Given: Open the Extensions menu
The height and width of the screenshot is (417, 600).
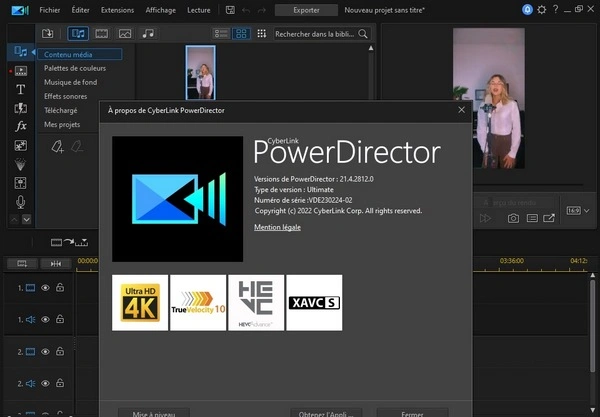Looking at the screenshot, I should click(x=117, y=9).
